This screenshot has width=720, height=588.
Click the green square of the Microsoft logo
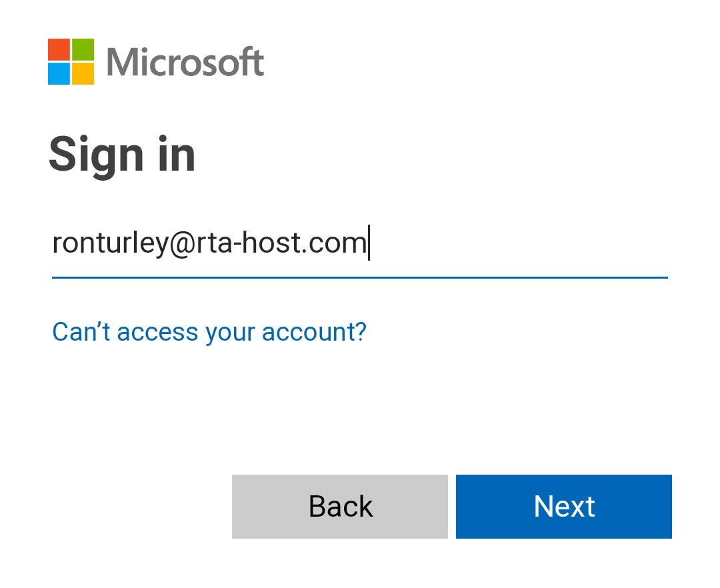point(83,50)
